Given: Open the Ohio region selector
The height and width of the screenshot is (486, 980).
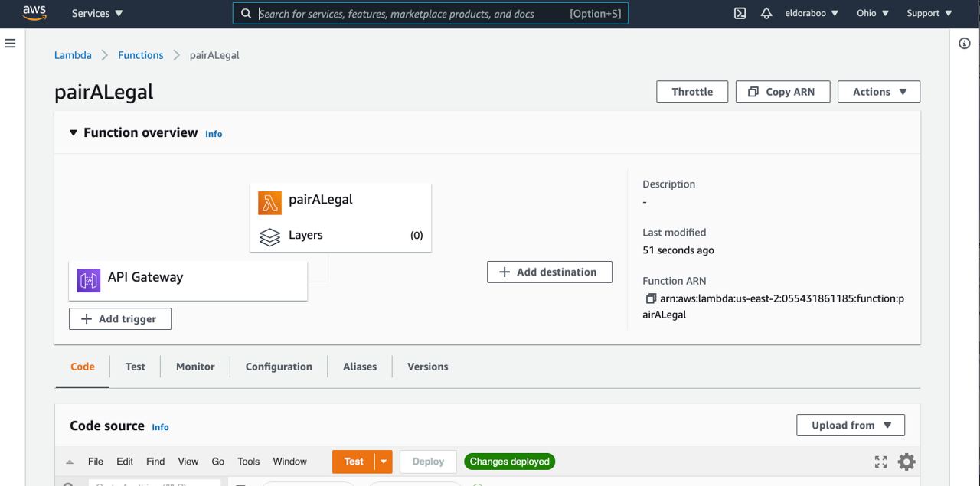Looking at the screenshot, I should pyautogui.click(x=873, y=13).
